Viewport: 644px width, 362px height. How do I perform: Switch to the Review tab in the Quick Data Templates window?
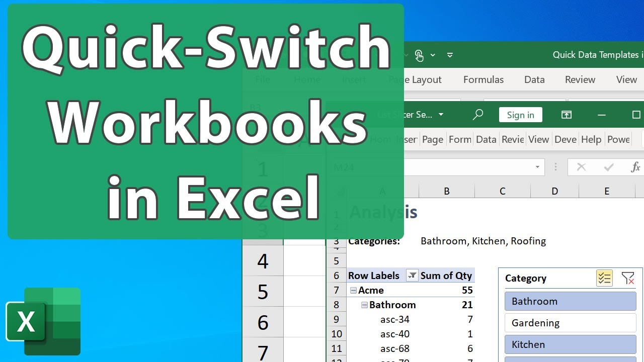point(580,79)
